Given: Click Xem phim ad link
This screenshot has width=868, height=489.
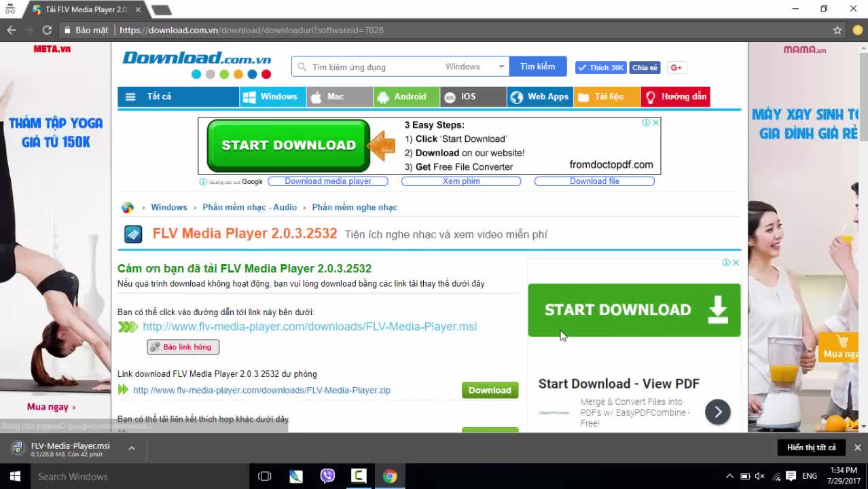Looking at the screenshot, I should 461,181.
